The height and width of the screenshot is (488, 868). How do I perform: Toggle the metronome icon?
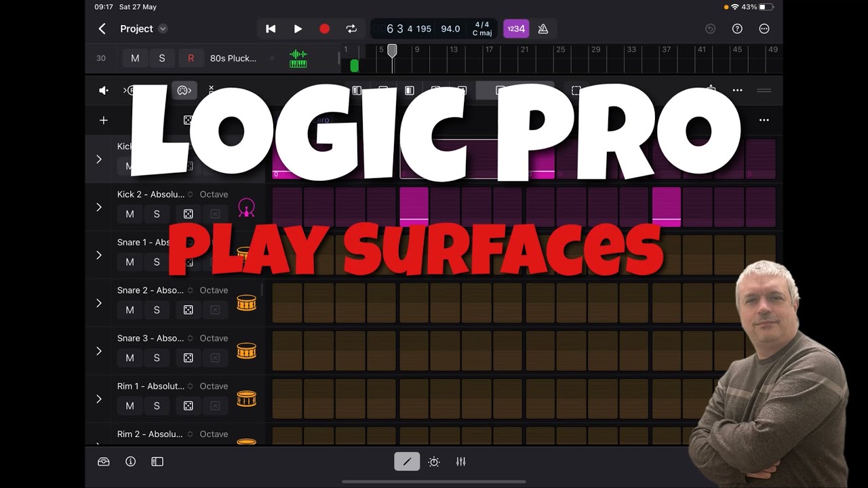tap(543, 28)
